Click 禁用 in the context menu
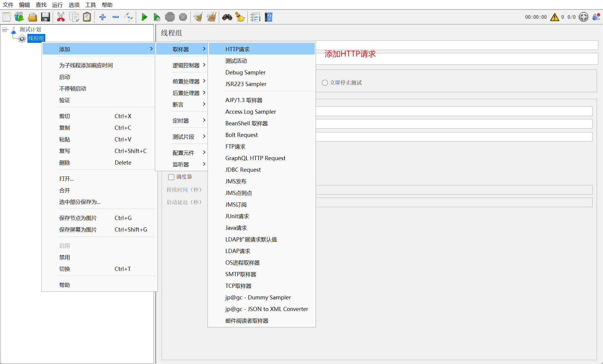 (64, 257)
